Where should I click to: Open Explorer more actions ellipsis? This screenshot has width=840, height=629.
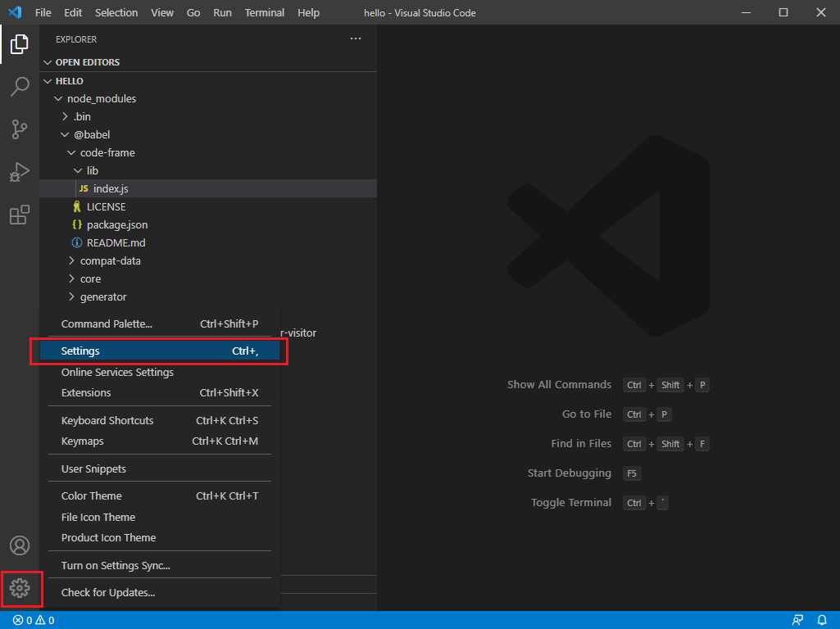point(355,39)
